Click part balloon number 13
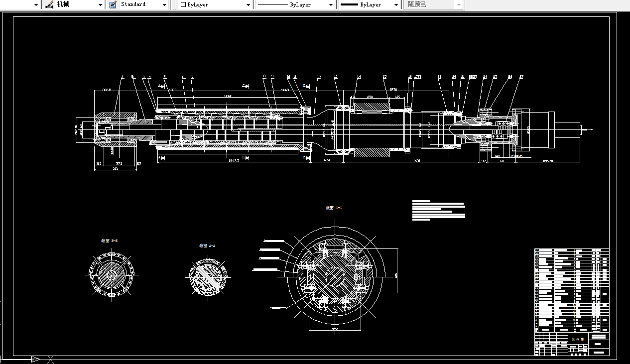This screenshot has width=630, height=364. (x=336, y=77)
